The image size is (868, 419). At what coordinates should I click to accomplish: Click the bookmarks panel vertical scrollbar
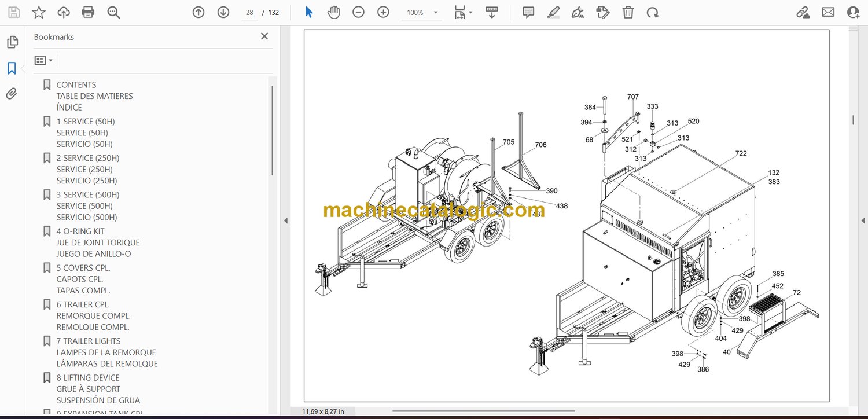[273, 130]
